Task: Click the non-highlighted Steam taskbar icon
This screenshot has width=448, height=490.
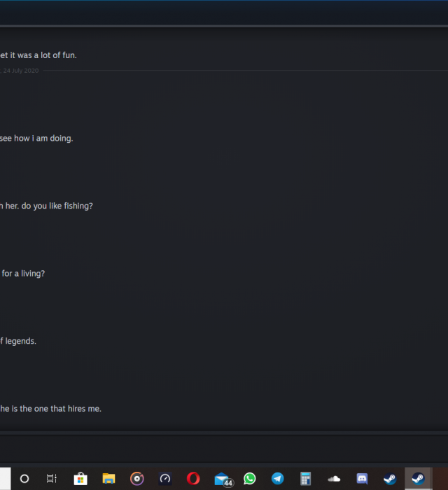Action: 390,479
